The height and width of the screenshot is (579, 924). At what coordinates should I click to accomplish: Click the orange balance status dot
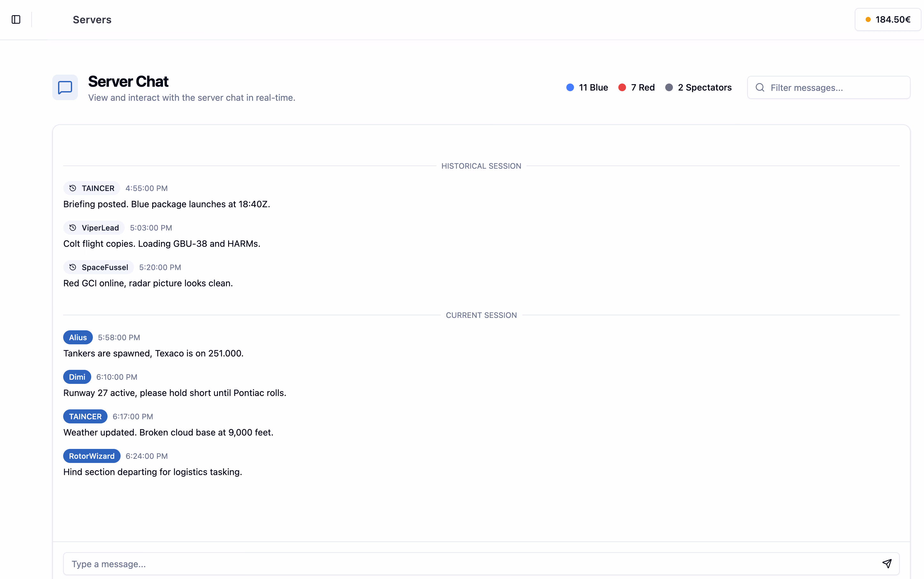click(x=868, y=19)
